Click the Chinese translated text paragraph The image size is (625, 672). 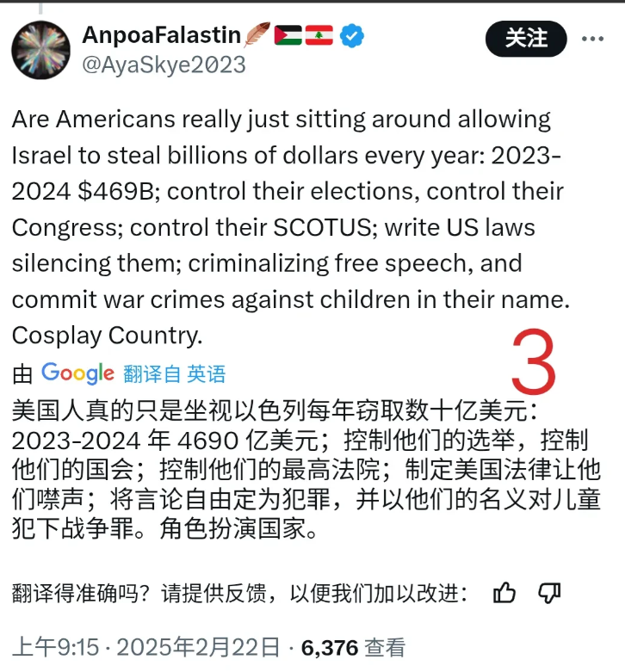(x=306, y=470)
